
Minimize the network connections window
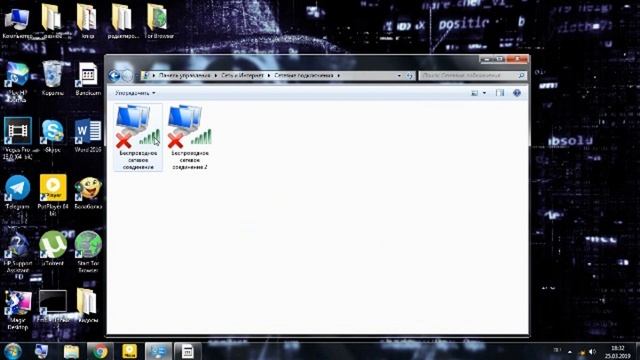coord(486,59)
